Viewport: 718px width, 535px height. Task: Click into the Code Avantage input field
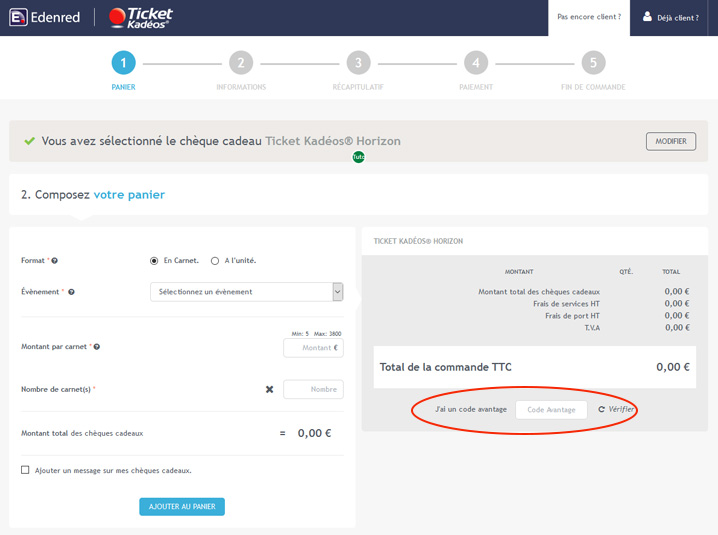(x=551, y=409)
